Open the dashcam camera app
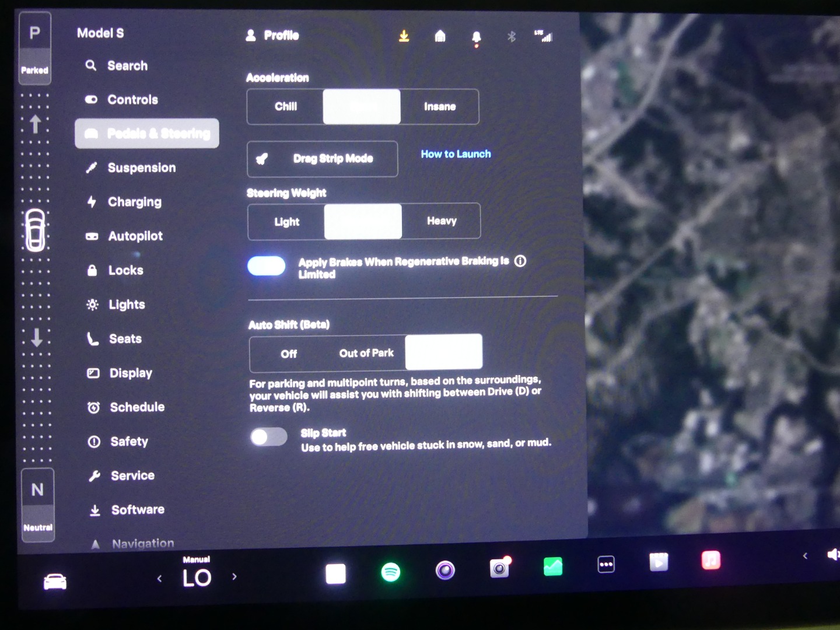Image resolution: width=840 pixels, height=630 pixels. tap(499, 568)
